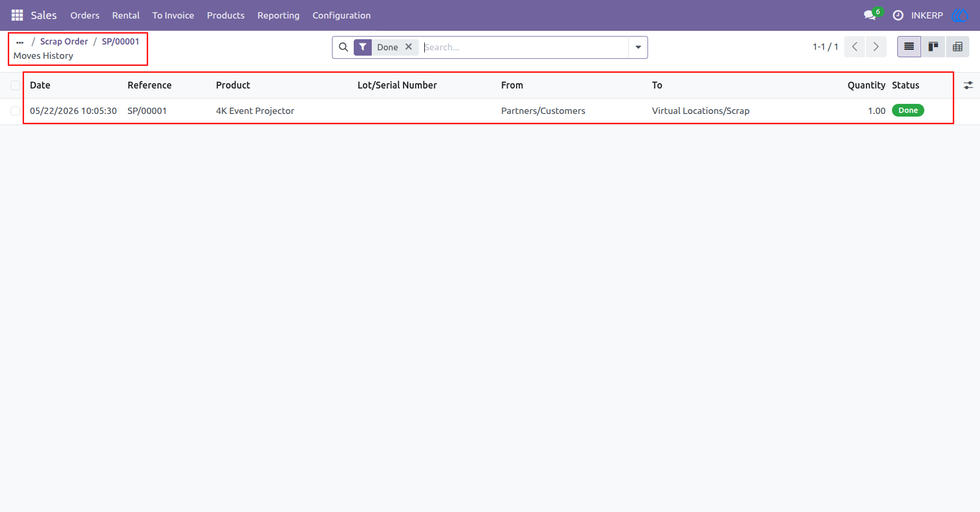Sort by the Product column header
Screen dimensions: 980x512
233,85
